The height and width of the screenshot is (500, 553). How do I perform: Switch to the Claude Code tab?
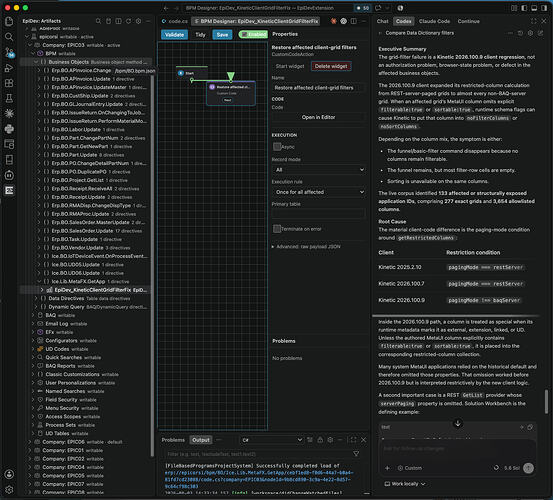434,21
